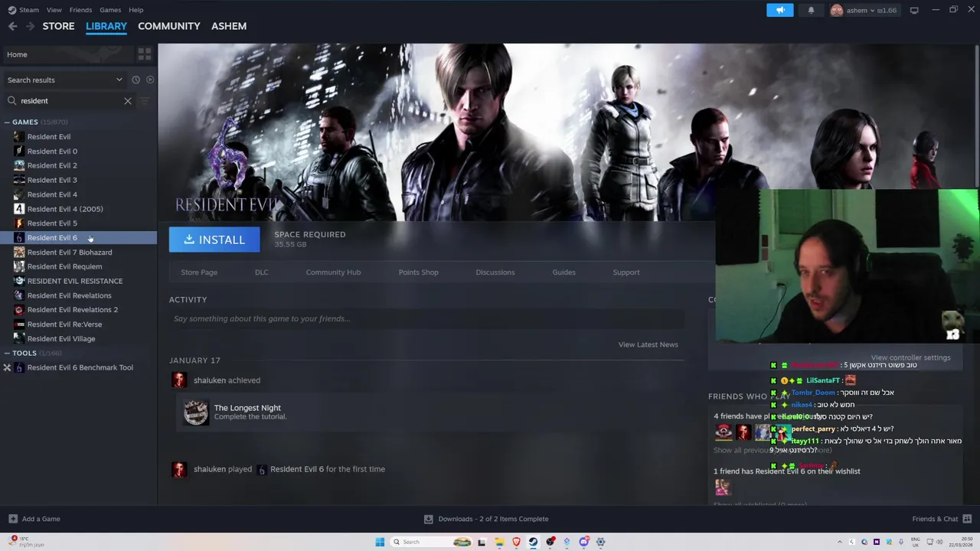The height and width of the screenshot is (551, 980).
Task: Click wishlist friend avatar thumbnail
Action: point(722,487)
